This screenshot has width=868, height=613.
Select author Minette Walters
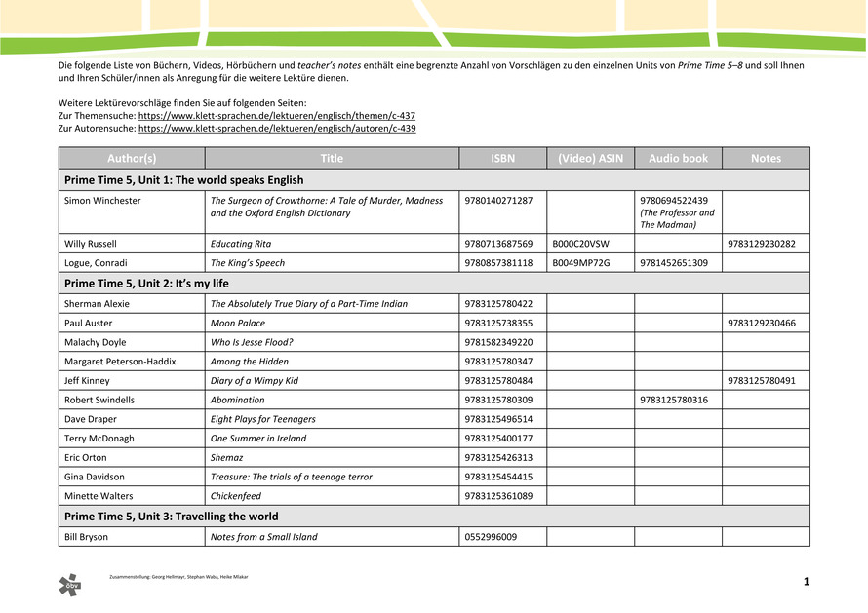pyautogui.click(x=99, y=496)
